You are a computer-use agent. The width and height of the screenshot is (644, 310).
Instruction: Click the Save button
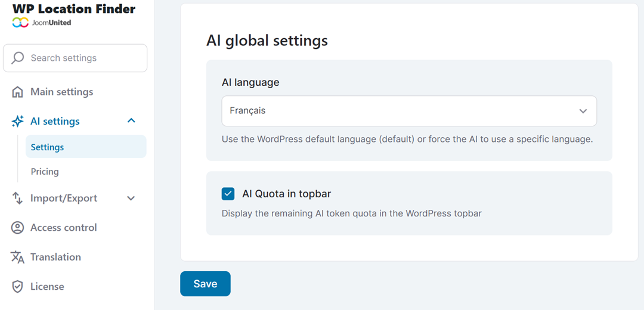pos(205,284)
